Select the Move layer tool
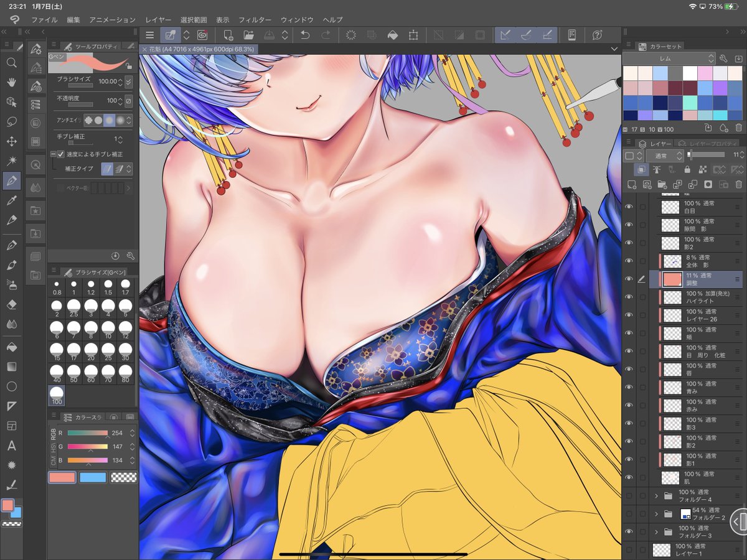This screenshot has width=747, height=560. [11, 141]
